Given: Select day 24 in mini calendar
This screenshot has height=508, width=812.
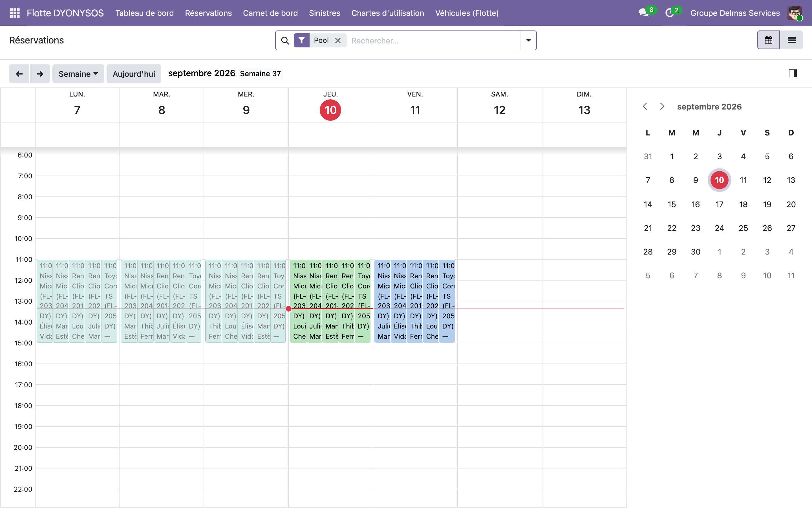Looking at the screenshot, I should pyautogui.click(x=719, y=228).
